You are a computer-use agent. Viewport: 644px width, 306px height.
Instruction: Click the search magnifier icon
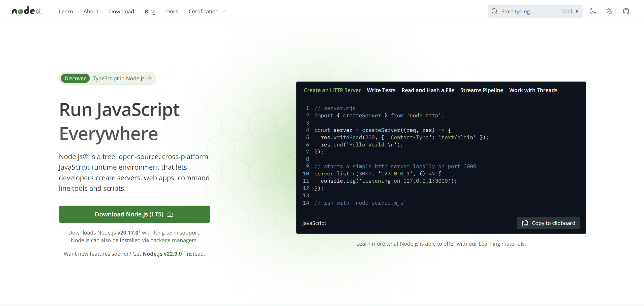click(x=494, y=11)
